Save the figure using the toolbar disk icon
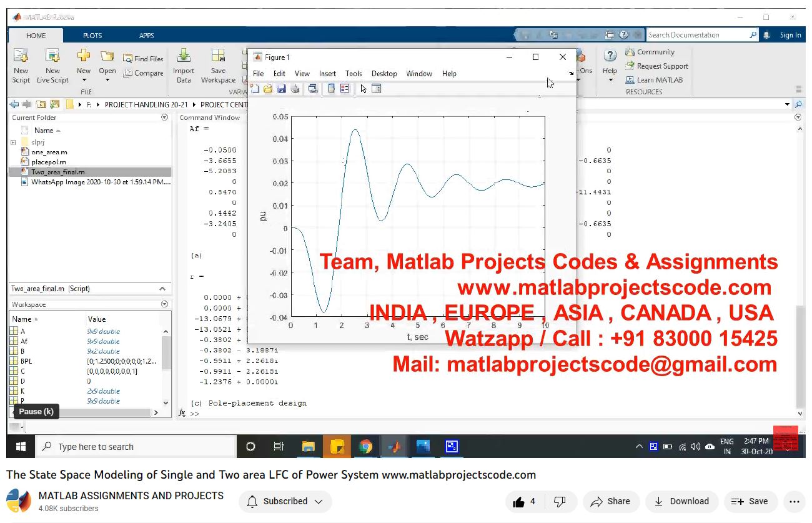 point(282,89)
